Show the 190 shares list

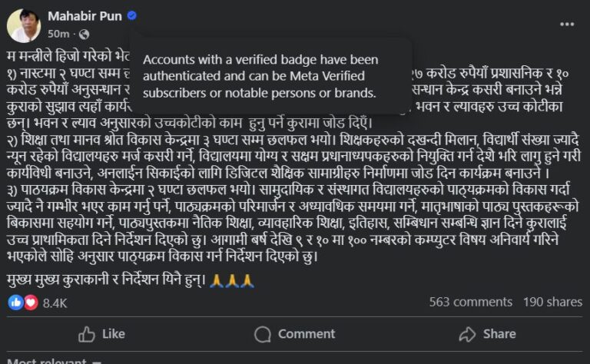552,303
